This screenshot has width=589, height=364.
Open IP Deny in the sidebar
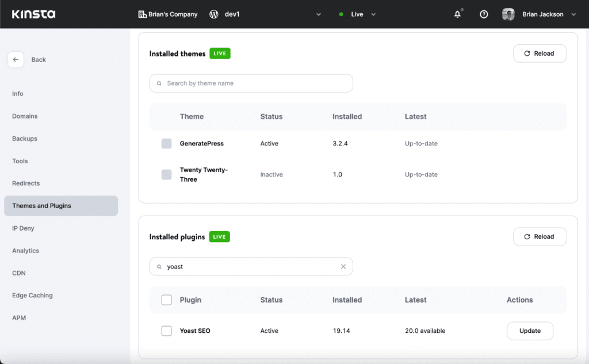23,228
